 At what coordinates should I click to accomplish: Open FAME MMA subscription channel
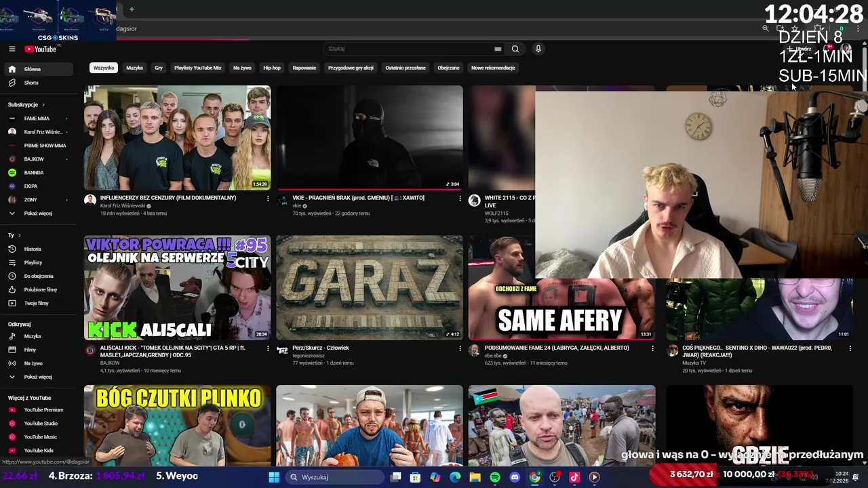38,119
